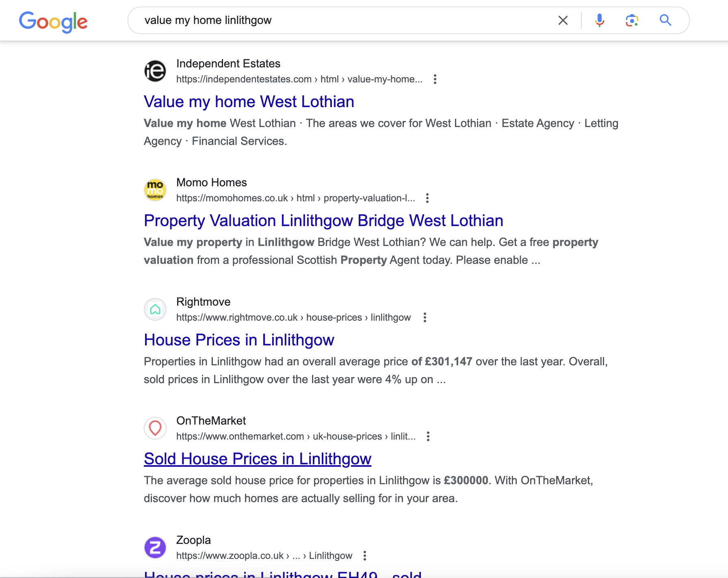This screenshot has height=578, width=728.
Task: Submit search with magnifying glass
Action: [665, 20]
